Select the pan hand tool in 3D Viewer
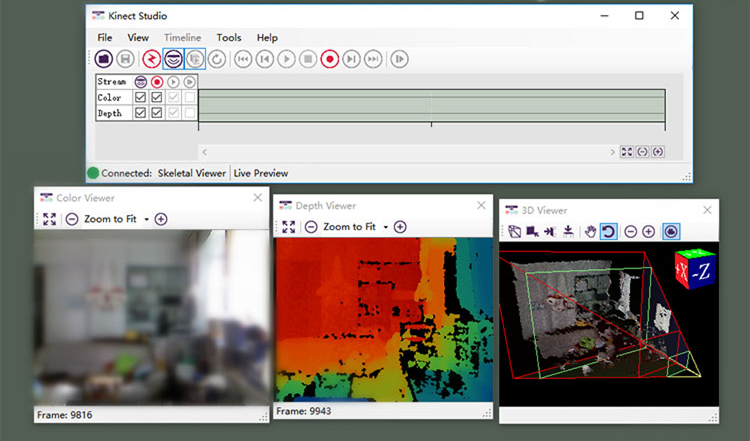Screen dimensions: 750x441 [590, 232]
